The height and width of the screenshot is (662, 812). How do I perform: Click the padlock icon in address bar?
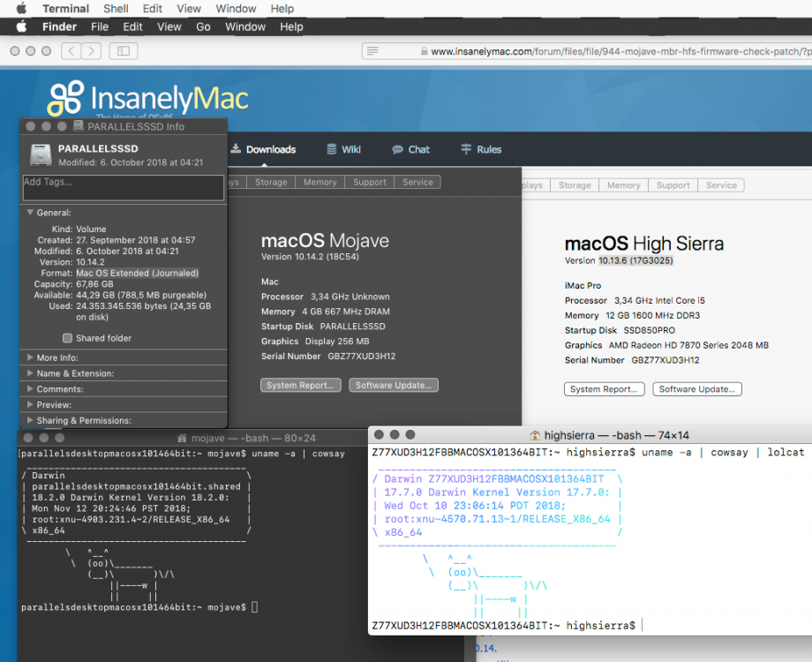425,51
